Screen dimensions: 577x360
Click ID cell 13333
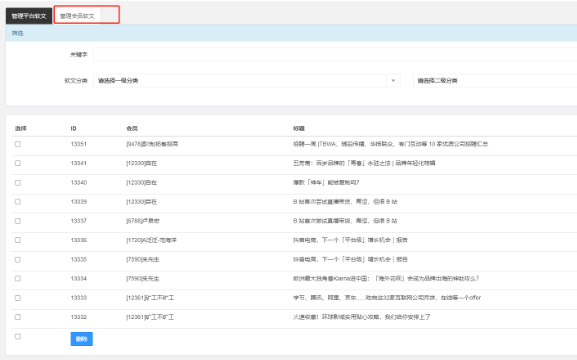[x=79, y=298]
